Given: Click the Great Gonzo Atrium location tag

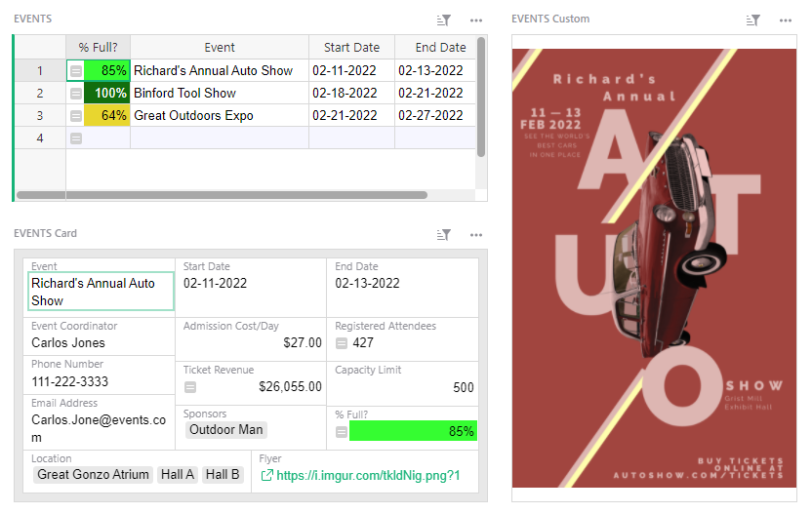Looking at the screenshot, I should click(94, 475).
